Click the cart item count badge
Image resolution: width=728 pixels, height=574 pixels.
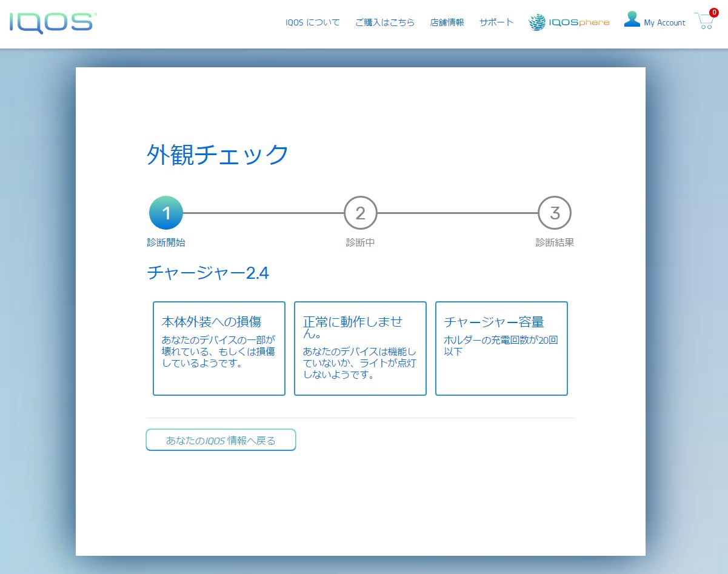point(714,12)
